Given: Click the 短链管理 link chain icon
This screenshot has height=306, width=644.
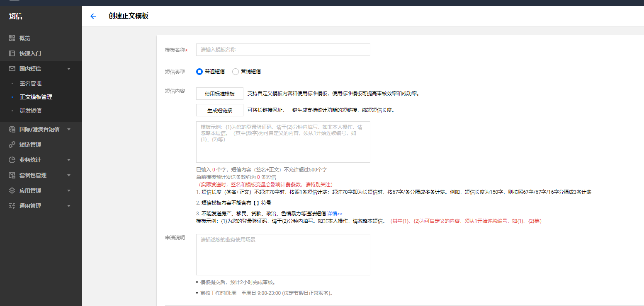Looking at the screenshot, I should pos(12,145).
